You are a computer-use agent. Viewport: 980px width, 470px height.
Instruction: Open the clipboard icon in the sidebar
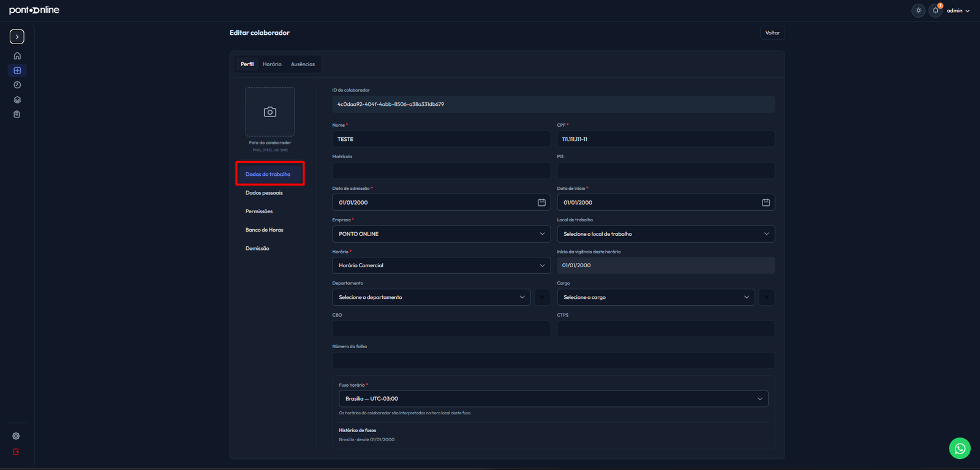17,115
